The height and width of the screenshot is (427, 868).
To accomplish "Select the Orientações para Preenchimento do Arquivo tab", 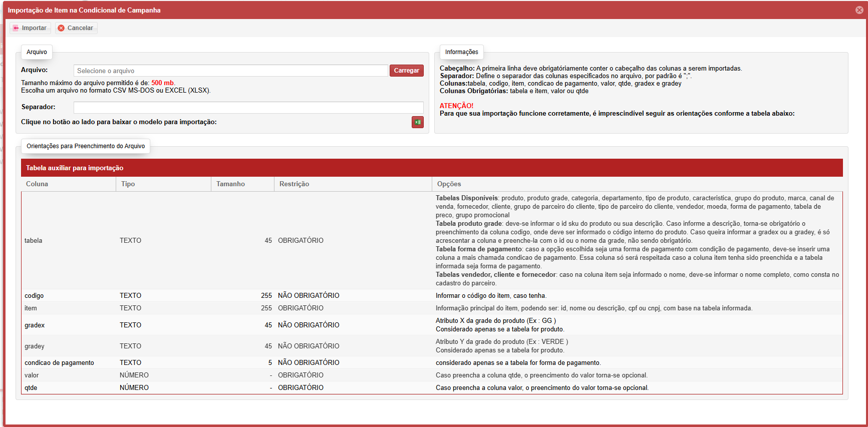I will pos(86,146).
